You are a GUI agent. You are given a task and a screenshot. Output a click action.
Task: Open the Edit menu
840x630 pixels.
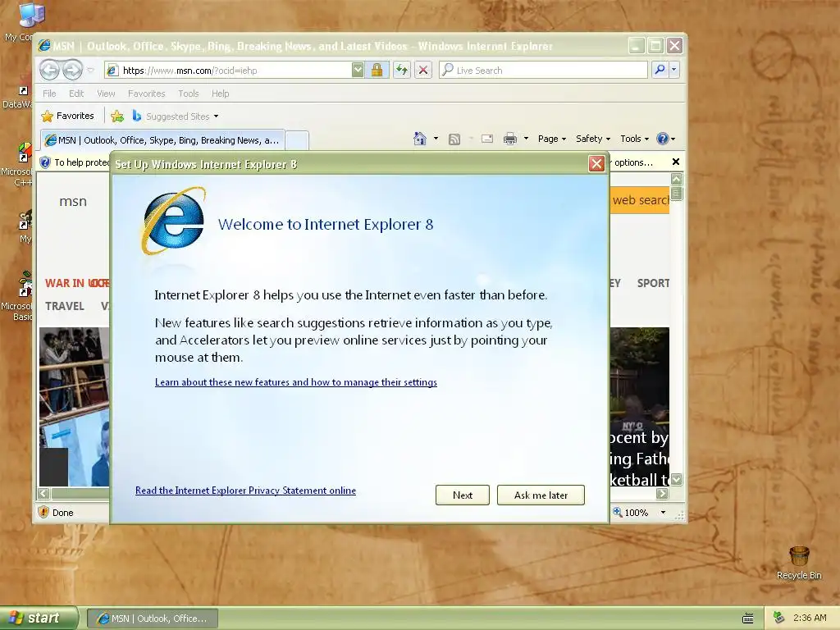pyautogui.click(x=76, y=94)
